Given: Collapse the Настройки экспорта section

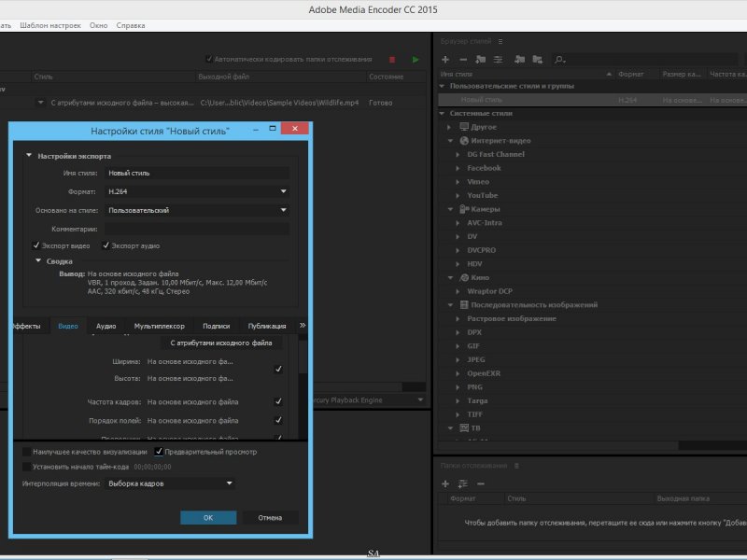Looking at the screenshot, I should tap(29, 155).
